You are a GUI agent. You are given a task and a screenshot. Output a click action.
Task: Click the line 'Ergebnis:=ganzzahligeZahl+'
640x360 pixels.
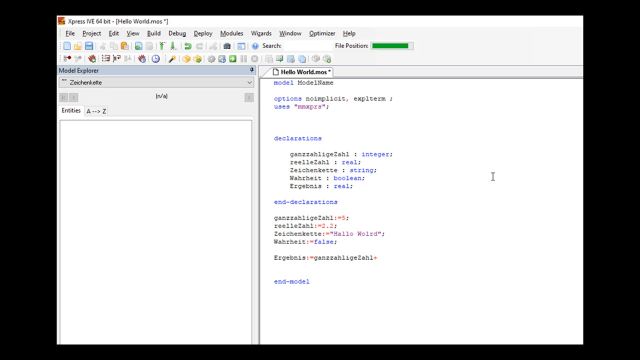tap(325, 258)
